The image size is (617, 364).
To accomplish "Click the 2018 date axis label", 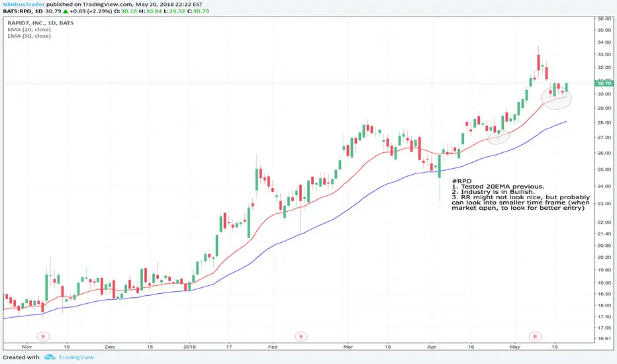I will [x=189, y=347].
